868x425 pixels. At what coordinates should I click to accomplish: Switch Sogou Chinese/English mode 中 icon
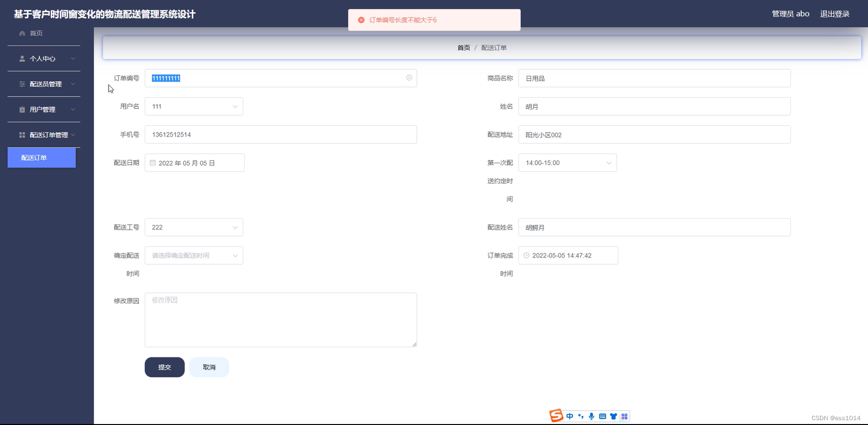(x=570, y=416)
